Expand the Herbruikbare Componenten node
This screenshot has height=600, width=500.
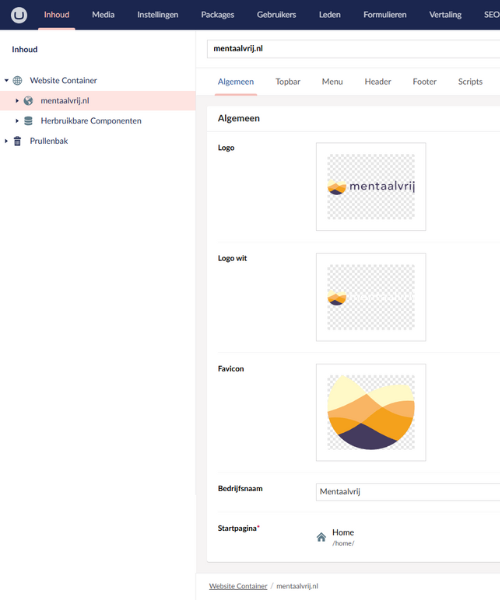[17, 121]
